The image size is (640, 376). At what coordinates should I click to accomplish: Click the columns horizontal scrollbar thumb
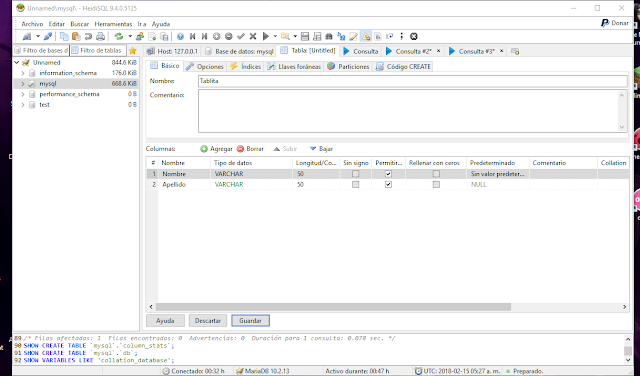[x=333, y=307]
